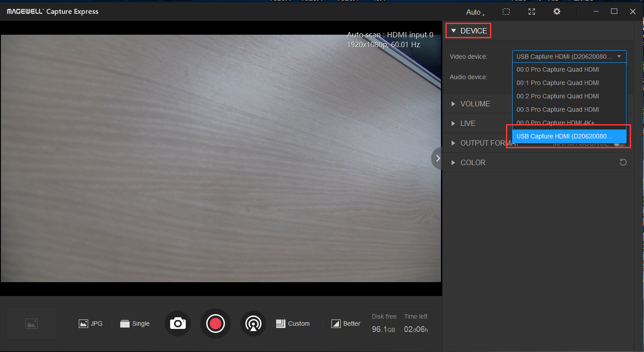Screen dimensions: 644x352
Task: Open the Video device dropdown arrow
Action: tap(619, 57)
